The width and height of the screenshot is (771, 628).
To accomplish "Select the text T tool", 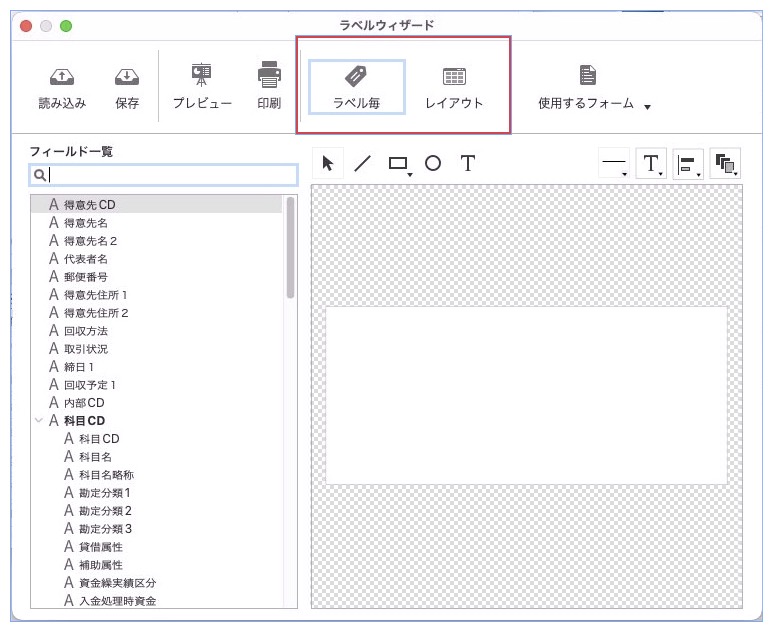I will click(x=467, y=164).
